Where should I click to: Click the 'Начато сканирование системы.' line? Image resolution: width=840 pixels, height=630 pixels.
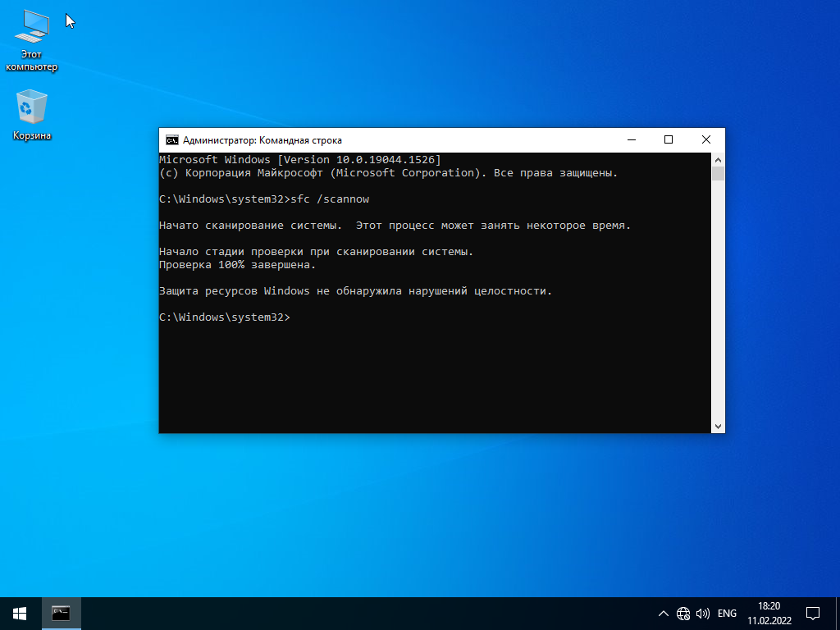(395, 226)
